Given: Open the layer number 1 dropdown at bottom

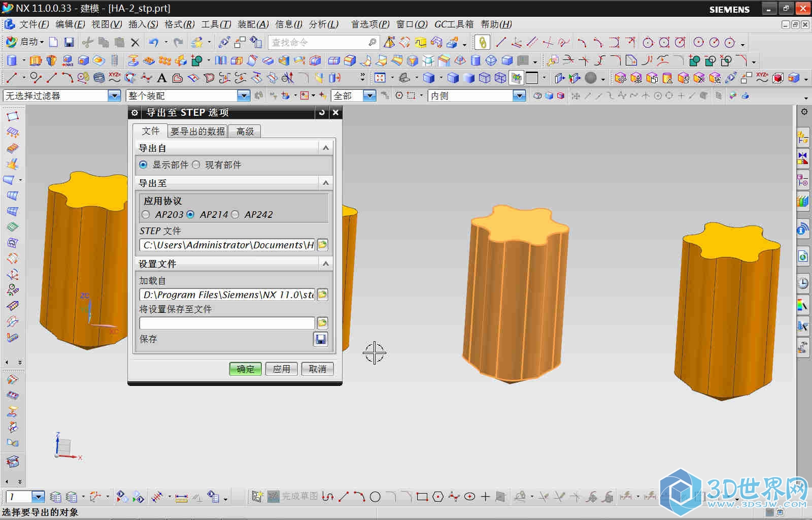Looking at the screenshot, I should coord(39,497).
